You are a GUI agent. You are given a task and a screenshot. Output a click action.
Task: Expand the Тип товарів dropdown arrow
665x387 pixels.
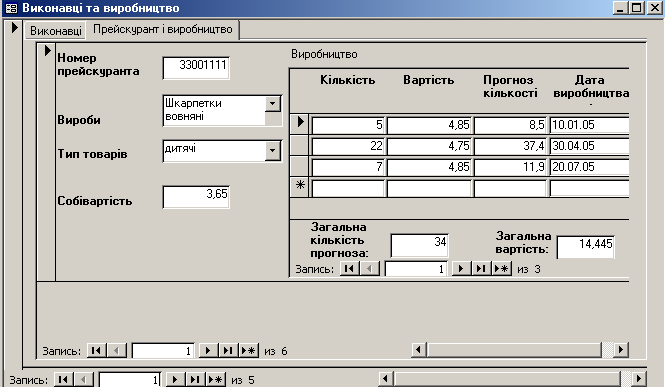273,150
